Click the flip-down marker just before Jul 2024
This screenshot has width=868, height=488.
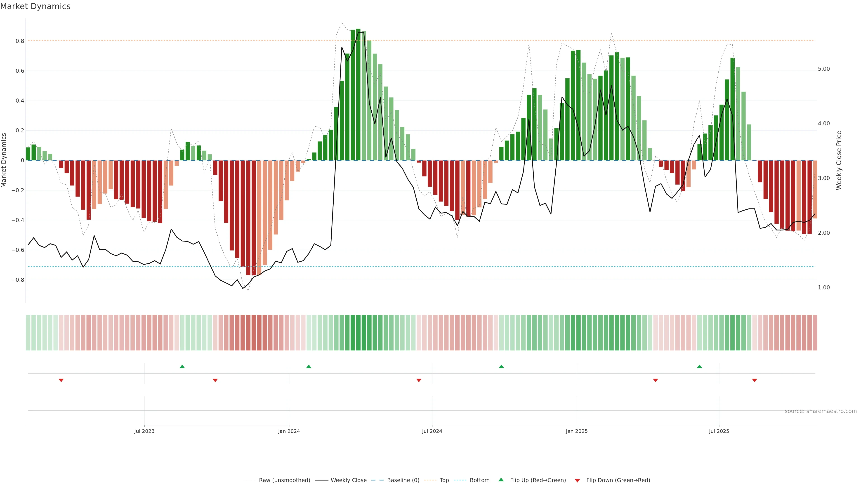[419, 380]
